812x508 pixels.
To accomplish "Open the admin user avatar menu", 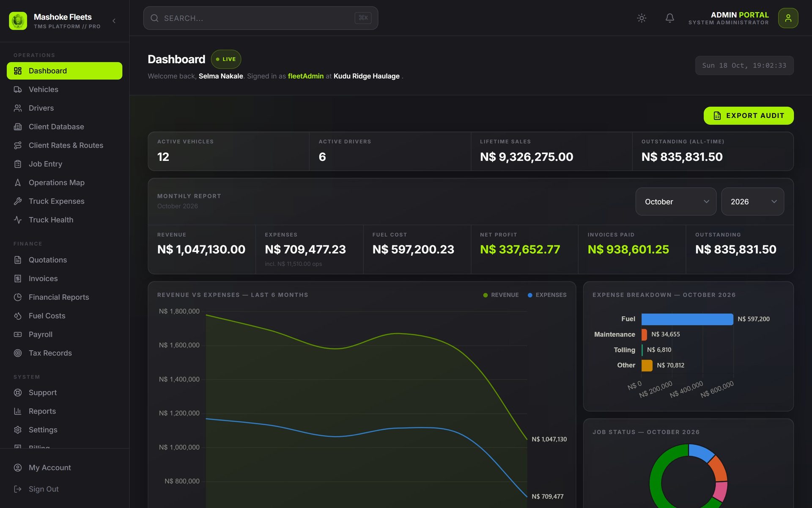I will pyautogui.click(x=788, y=18).
